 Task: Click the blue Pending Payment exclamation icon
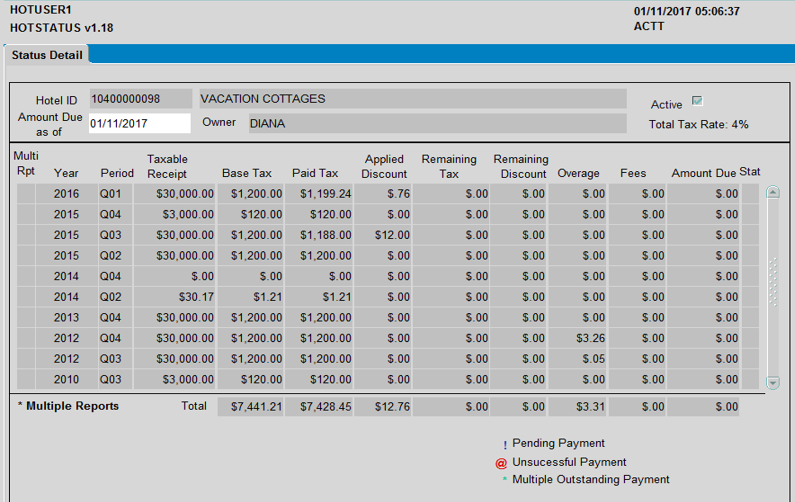point(504,444)
